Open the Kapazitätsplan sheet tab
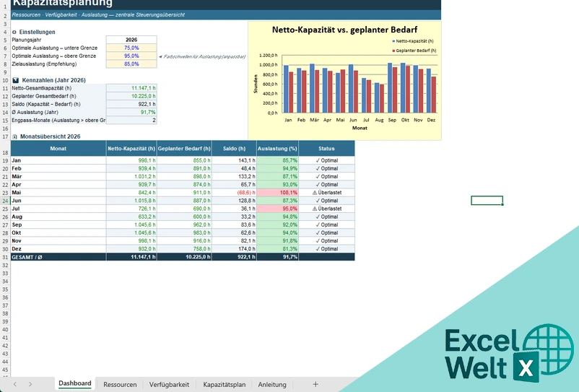 (224, 384)
